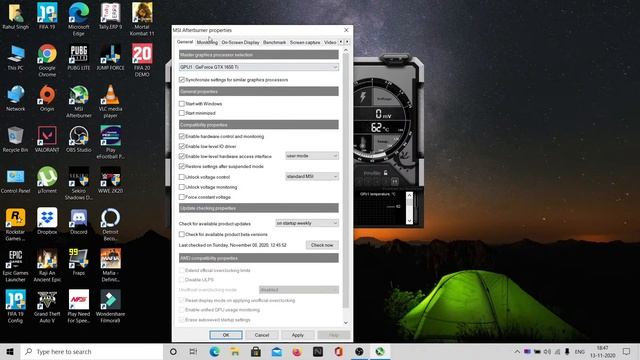Toggle Enable low-level hardware access interface
Viewport: 640px width, 360px height.
182,156
